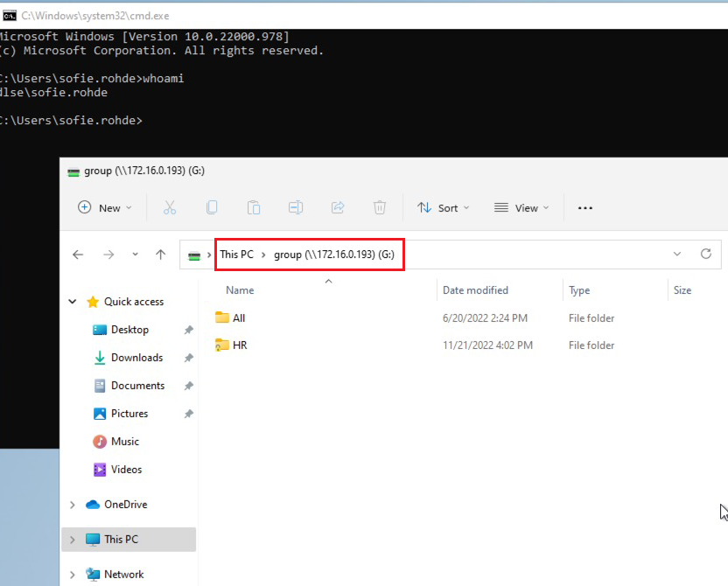Open Downloads in Quick access
This screenshot has height=586, width=728.
(136, 358)
